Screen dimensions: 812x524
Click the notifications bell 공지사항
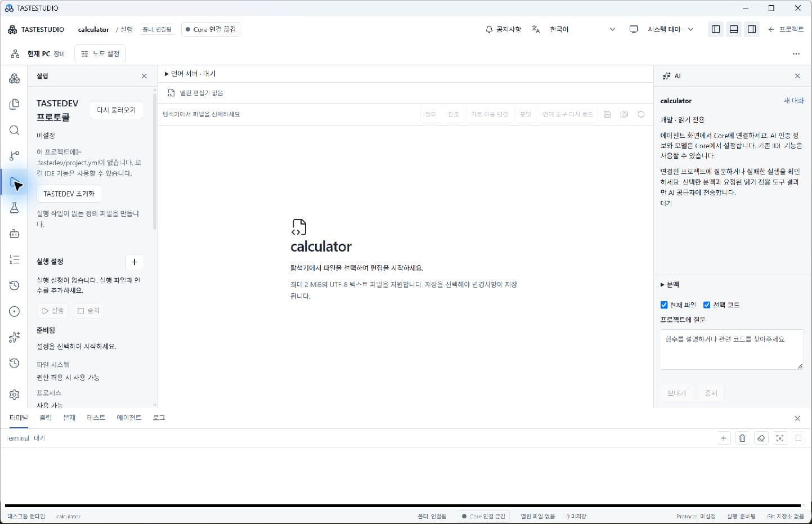pos(503,29)
